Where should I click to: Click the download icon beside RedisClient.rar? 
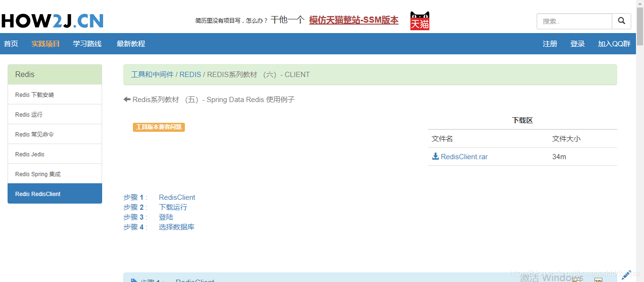point(435,156)
